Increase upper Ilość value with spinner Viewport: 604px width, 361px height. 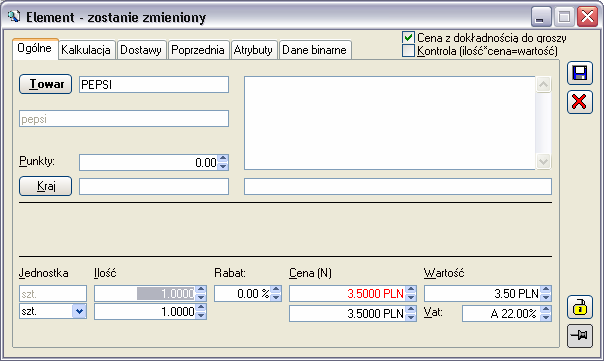(201, 289)
